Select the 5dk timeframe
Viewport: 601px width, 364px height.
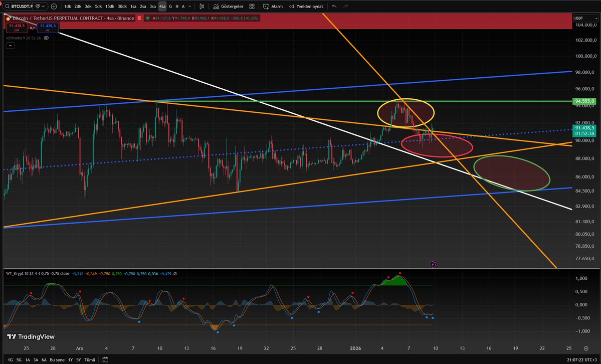pos(99,7)
